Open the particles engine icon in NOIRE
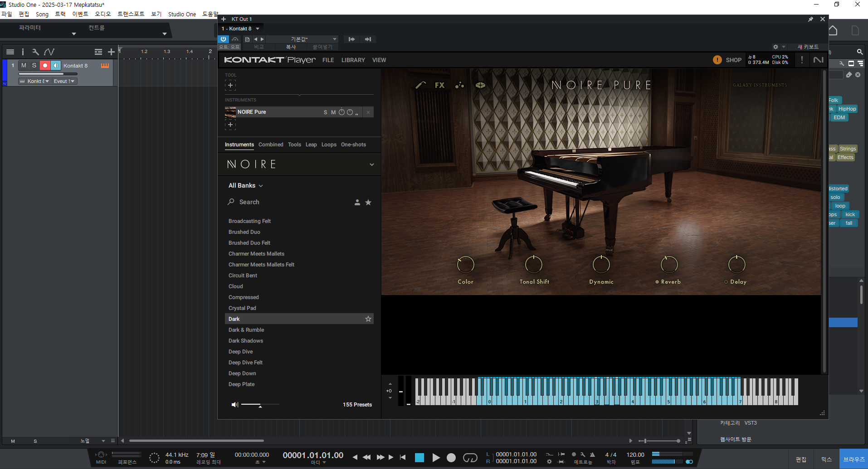Image resolution: width=868 pixels, height=469 pixels. pyautogui.click(x=460, y=85)
